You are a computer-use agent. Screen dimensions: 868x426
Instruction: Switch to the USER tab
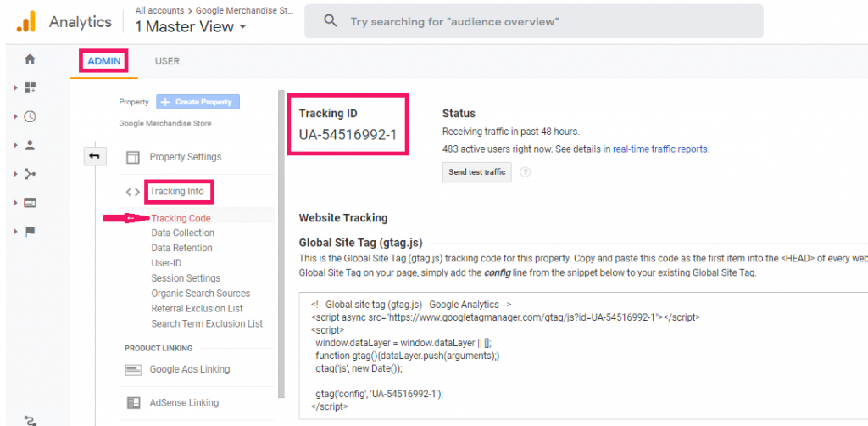(167, 61)
